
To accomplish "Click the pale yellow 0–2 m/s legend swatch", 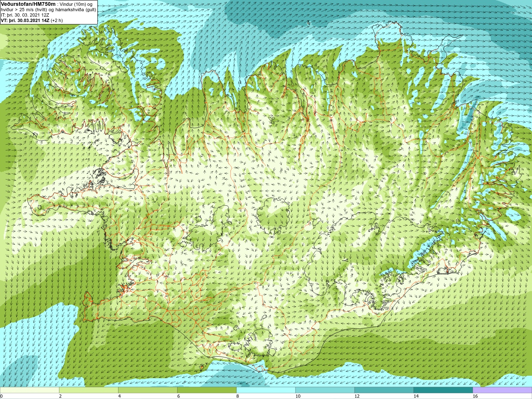I will (x=30, y=390).
